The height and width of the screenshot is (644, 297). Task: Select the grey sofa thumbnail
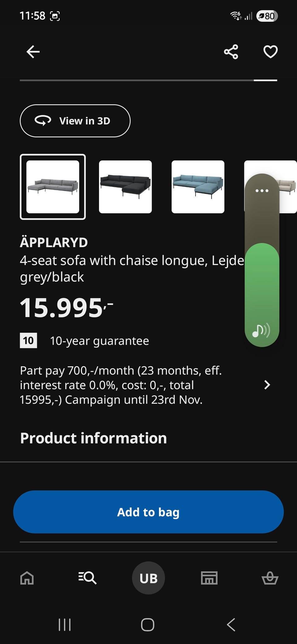pyautogui.click(x=53, y=187)
